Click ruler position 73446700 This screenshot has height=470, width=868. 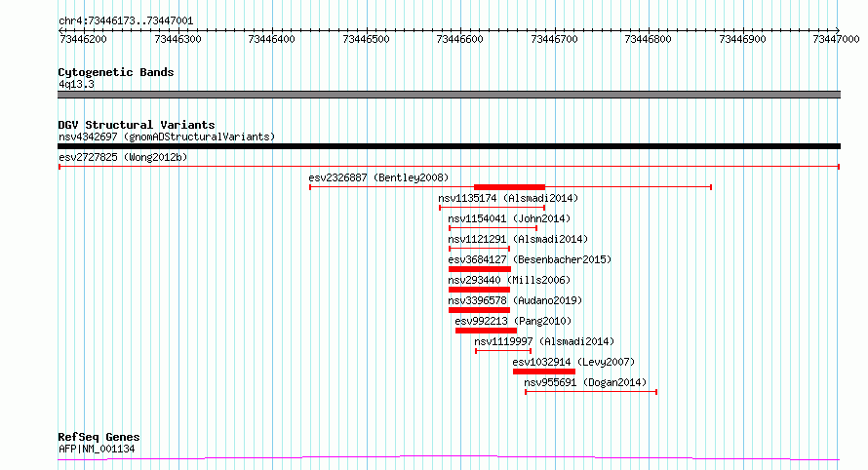554,39
